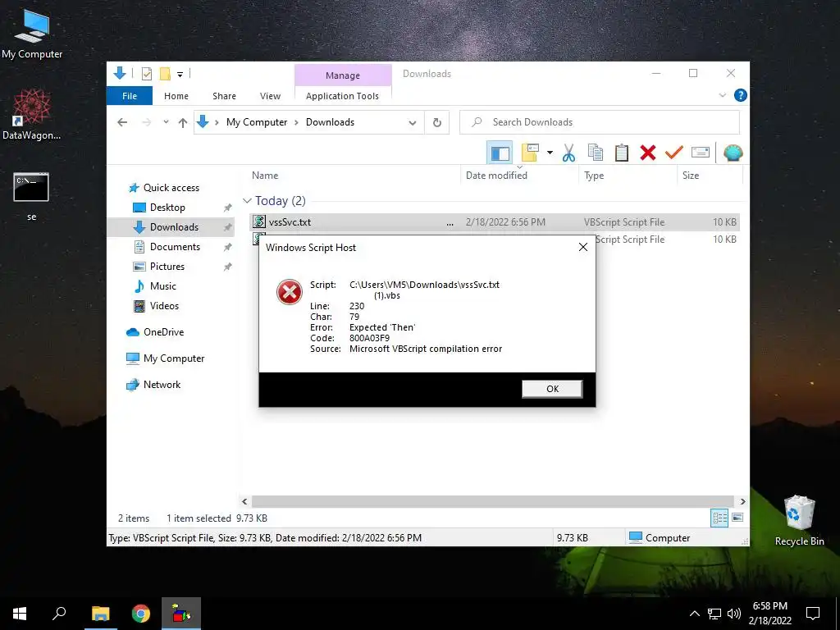Open the Application Tools tab
840x630 pixels.
tap(342, 96)
